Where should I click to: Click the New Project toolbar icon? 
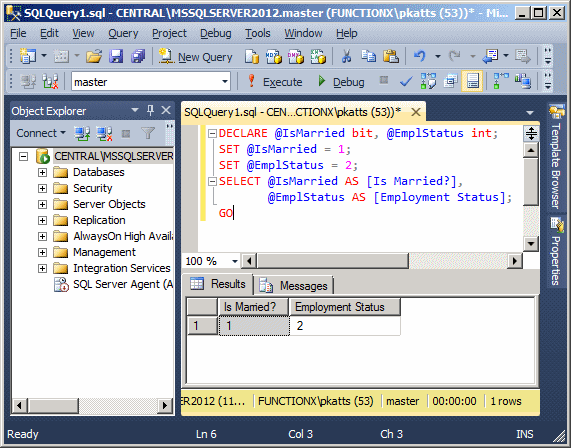coord(28,56)
